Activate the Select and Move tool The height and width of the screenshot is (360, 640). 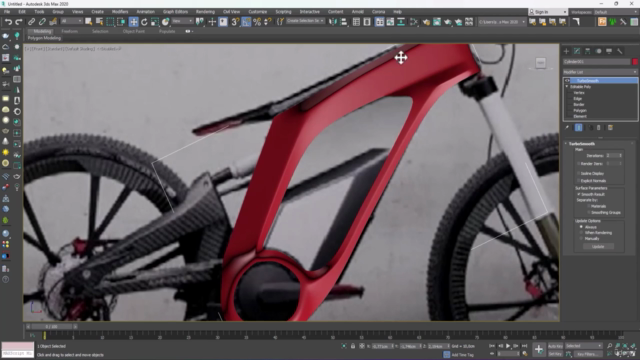(133, 22)
